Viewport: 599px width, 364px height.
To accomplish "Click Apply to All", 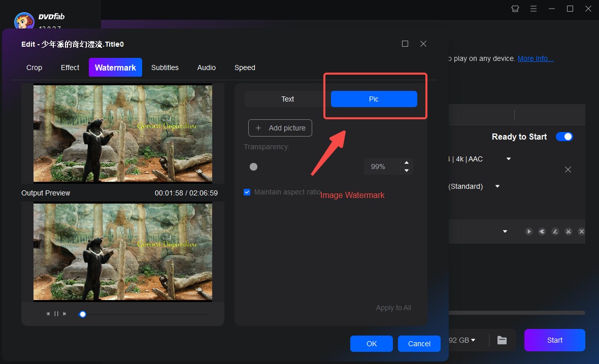I will (393, 308).
